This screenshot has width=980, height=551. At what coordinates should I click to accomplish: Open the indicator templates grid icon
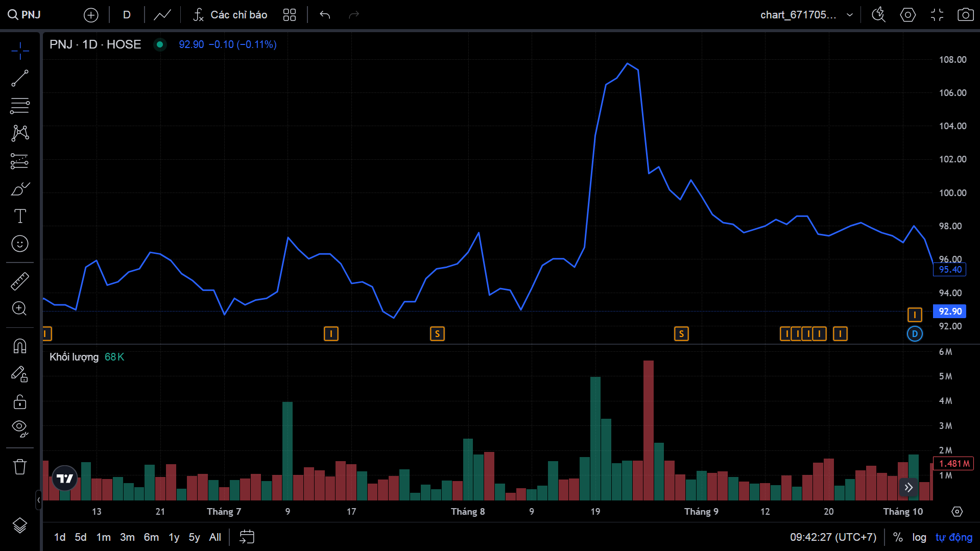click(290, 15)
